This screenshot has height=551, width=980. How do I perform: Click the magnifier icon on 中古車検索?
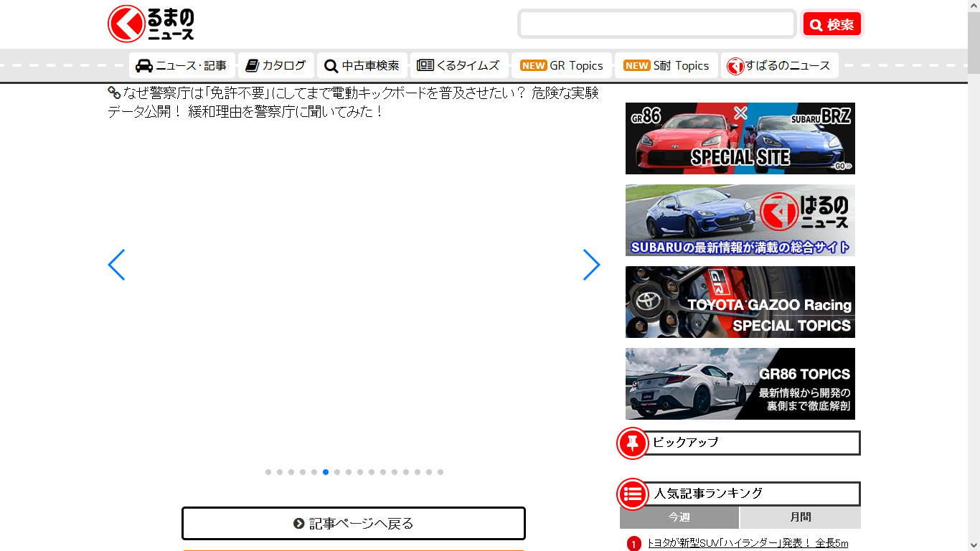click(x=330, y=65)
